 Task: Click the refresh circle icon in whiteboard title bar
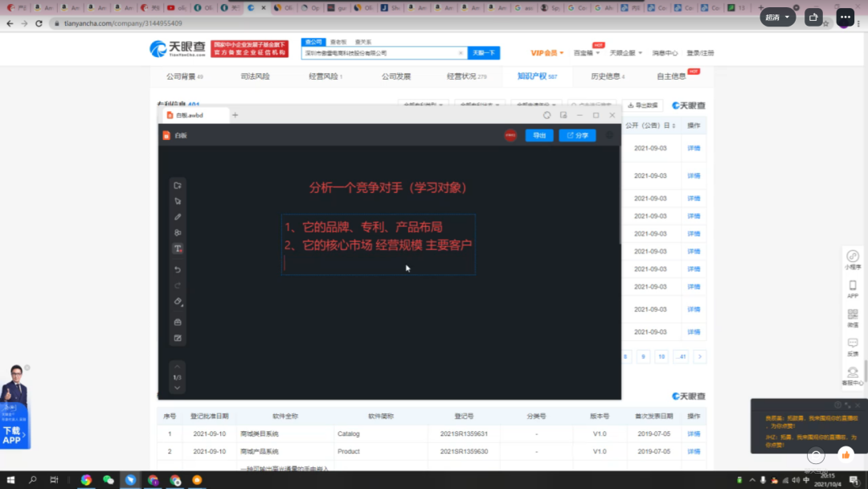click(x=547, y=115)
